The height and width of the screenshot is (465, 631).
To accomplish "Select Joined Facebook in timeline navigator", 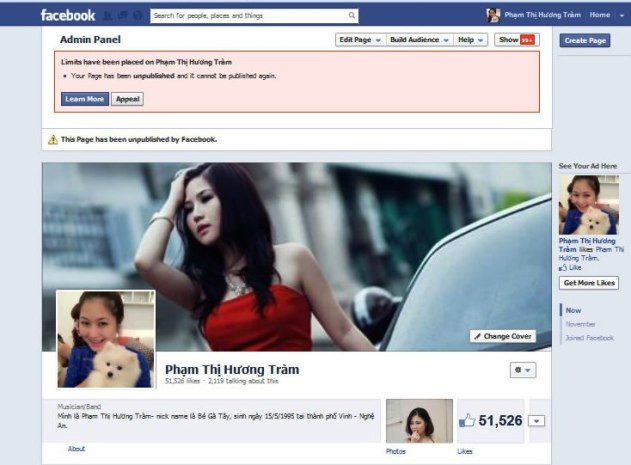I will 589,338.
